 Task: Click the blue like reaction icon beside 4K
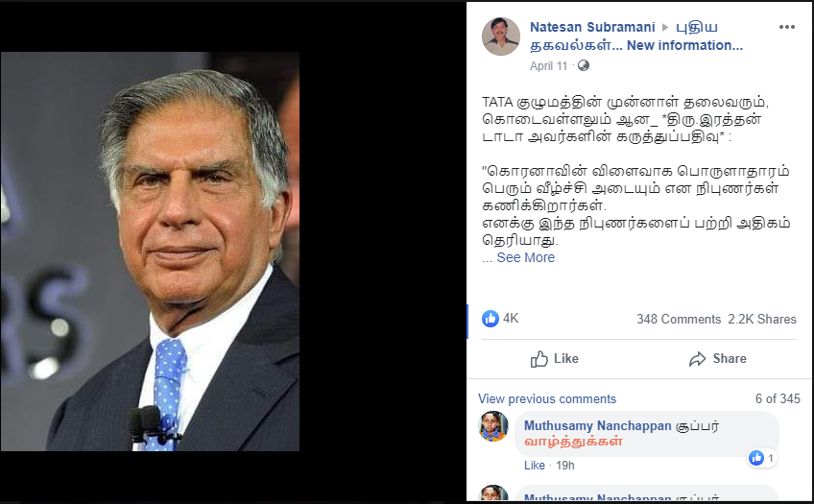(x=491, y=318)
